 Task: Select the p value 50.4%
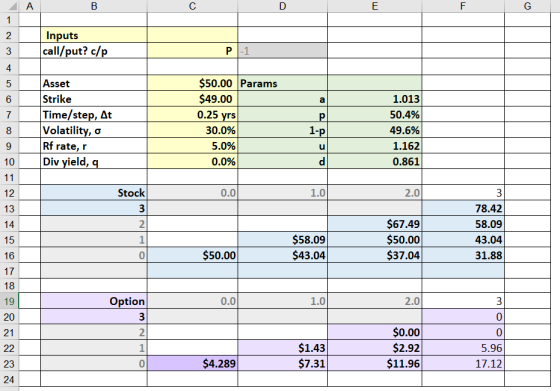pos(374,115)
